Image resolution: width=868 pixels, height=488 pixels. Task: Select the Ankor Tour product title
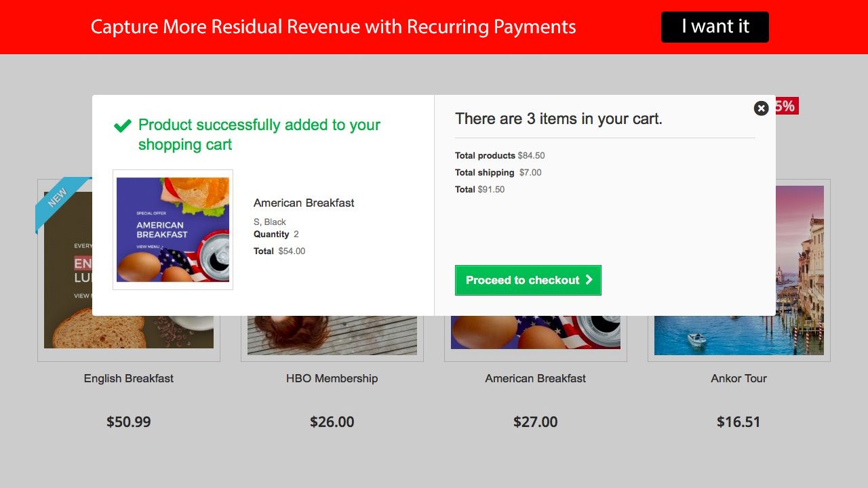coord(738,378)
